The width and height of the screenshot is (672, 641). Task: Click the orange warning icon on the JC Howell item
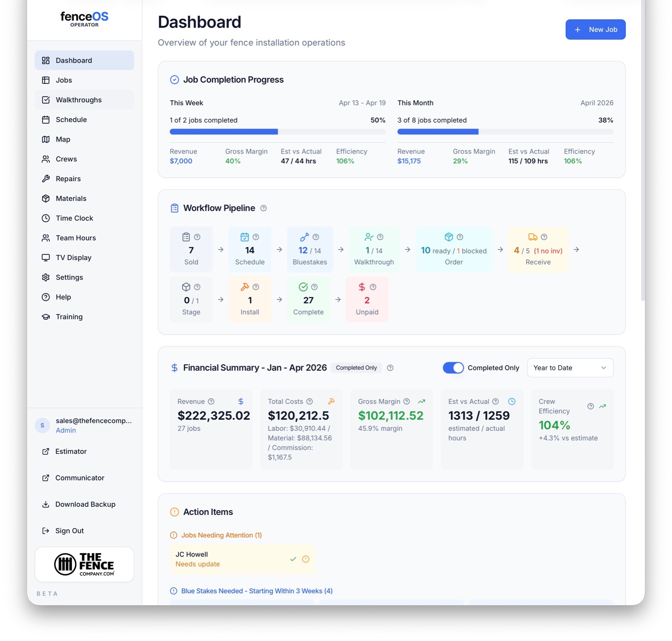(x=306, y=559)
